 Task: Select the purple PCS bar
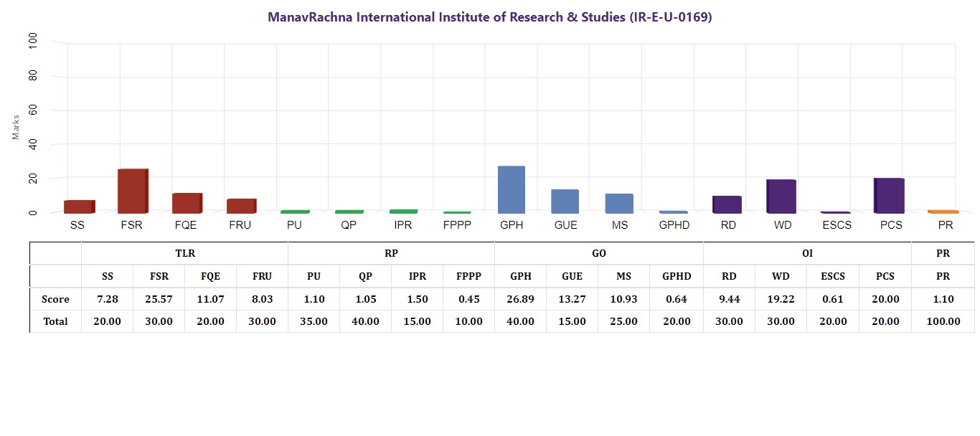click(889, 196)
